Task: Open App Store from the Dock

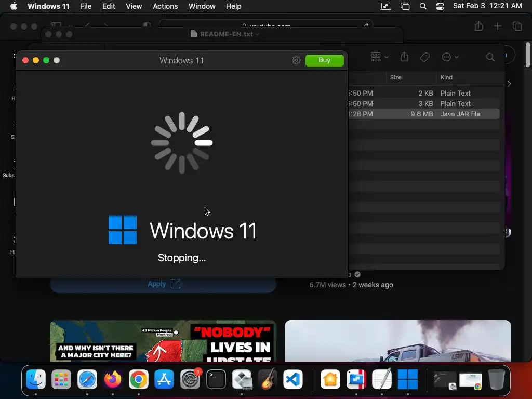Action: [164, 379]
